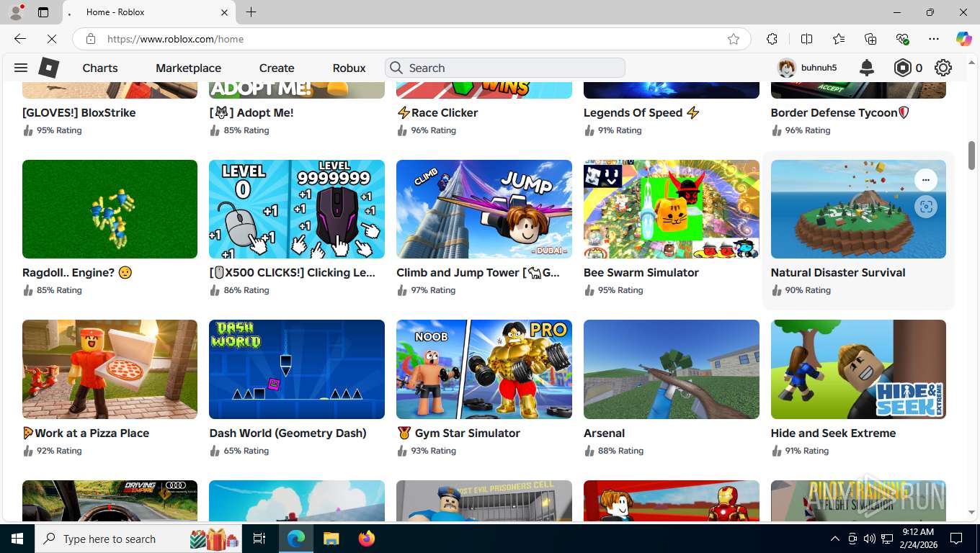Open Task View on the taskbar
The height and width of the screenshot is (553, 980).
(x=259, y=539)
